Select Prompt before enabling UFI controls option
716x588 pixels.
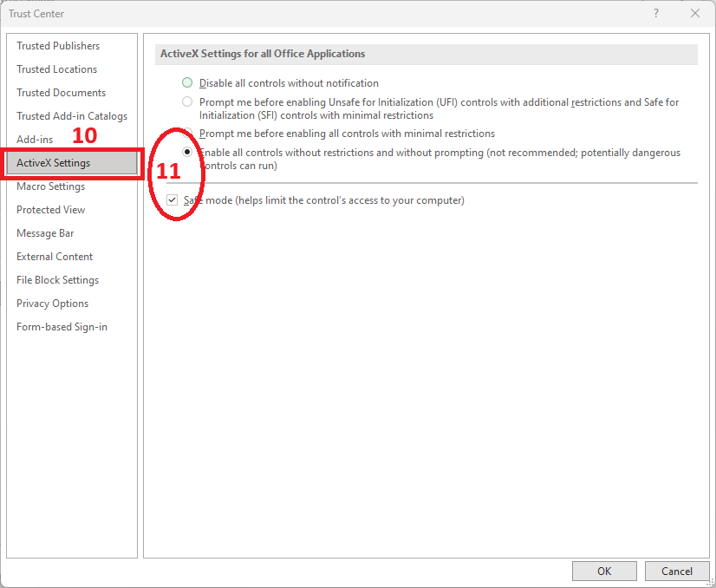tap(187, 102)
